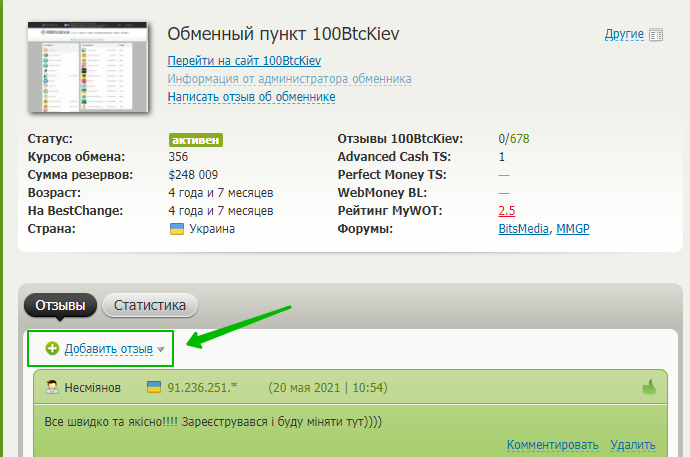Click the review date '20 мая 2021 | 10:54'

[x=328, y=388]
